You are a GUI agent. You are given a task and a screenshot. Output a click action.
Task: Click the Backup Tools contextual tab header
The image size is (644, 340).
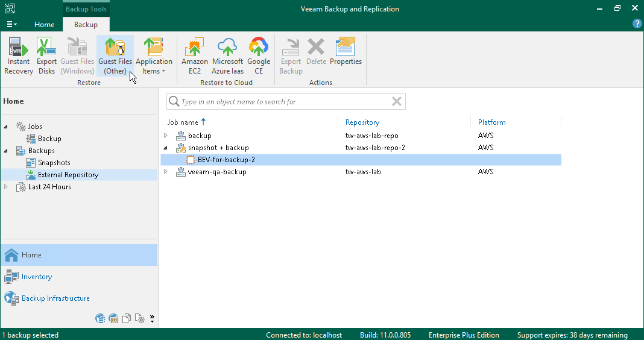[x=86, y=9]
